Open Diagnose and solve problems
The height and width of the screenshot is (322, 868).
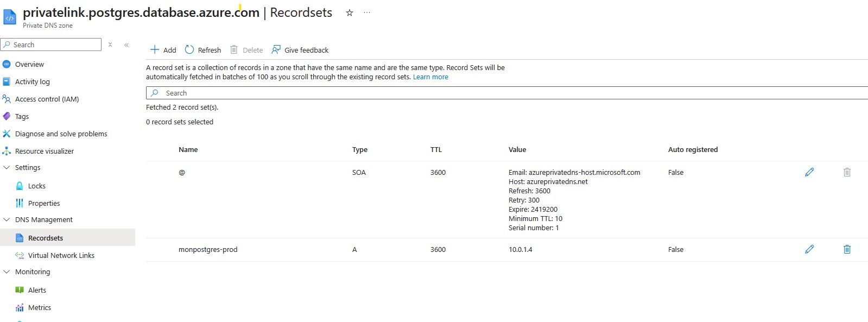[61, 134]
